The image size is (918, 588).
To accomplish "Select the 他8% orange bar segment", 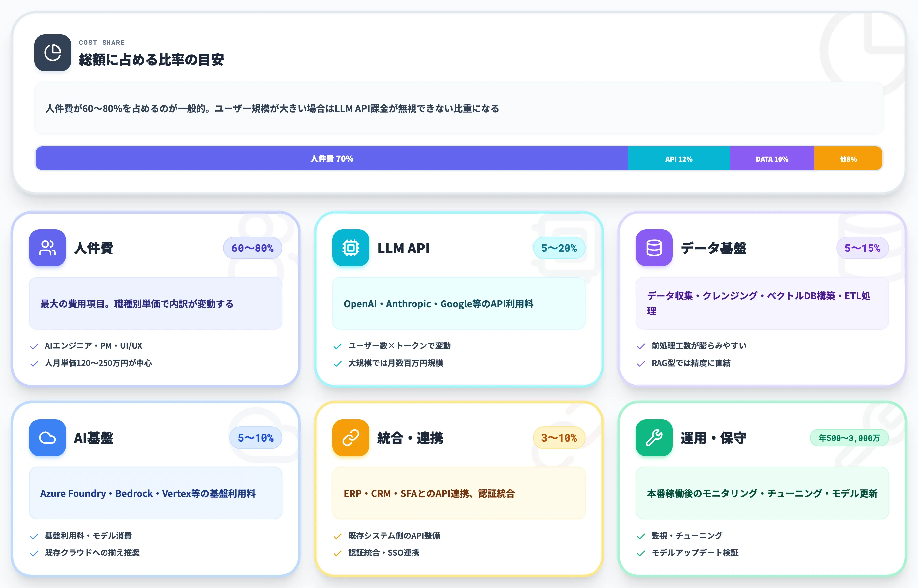I will 848,159.
